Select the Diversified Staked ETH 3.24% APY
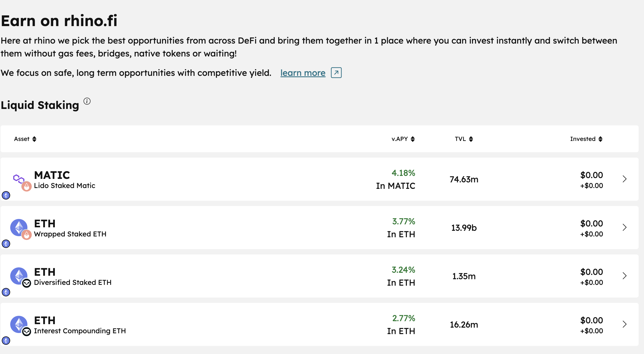 [x=403, y=270]
